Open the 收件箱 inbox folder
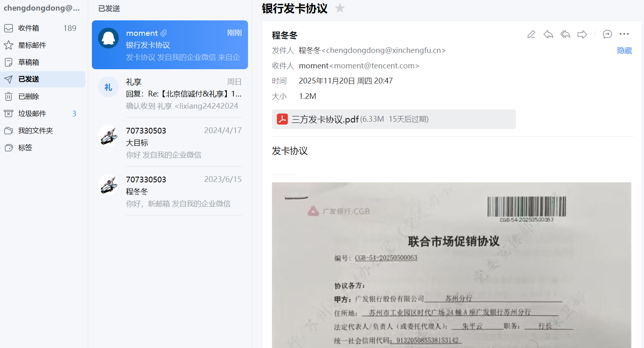 tap(43, 28)
